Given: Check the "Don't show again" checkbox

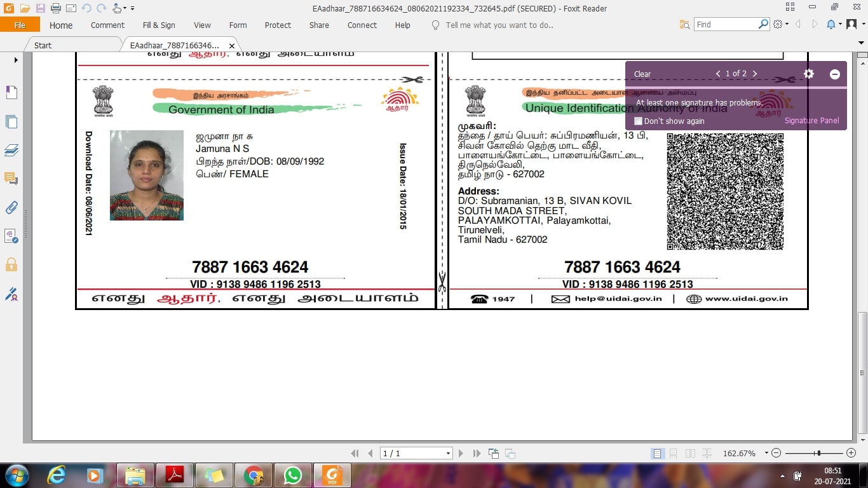Looking at the screenshot, I should click(x=638, y=121).
